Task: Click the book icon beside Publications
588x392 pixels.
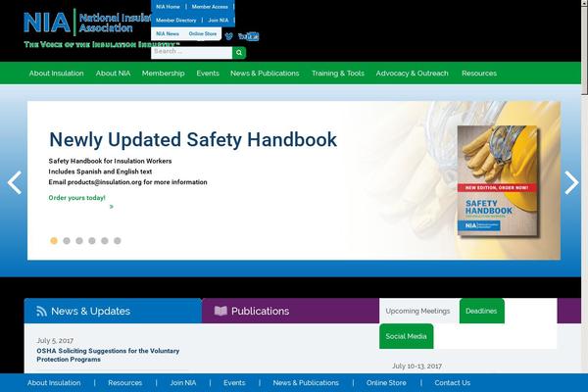Action: (x=220, y=311)
